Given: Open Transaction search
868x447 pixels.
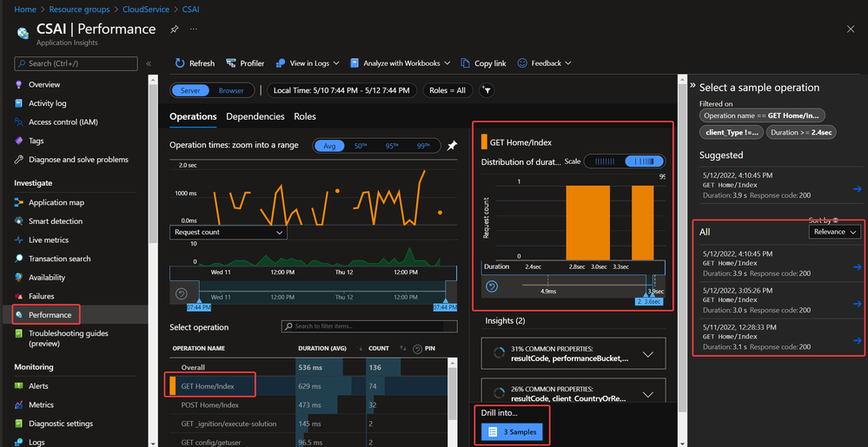Looking at the screenshot, I should pos(60,259).
